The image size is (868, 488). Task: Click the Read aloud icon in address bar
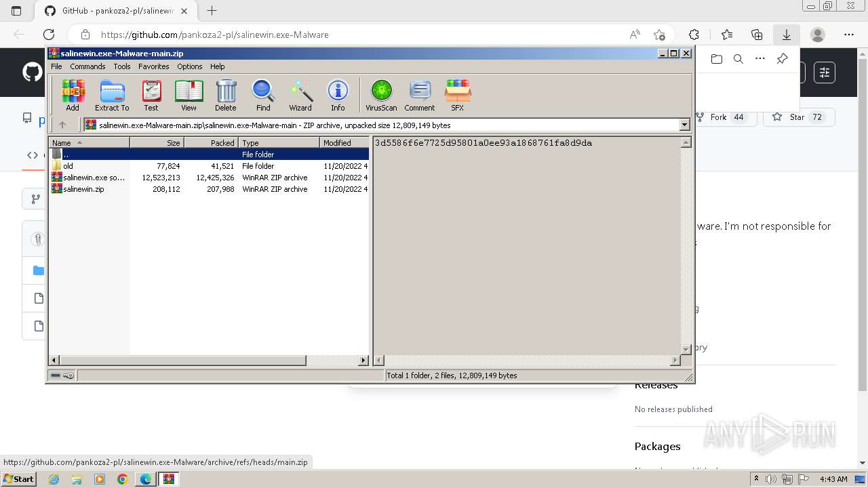635,35
